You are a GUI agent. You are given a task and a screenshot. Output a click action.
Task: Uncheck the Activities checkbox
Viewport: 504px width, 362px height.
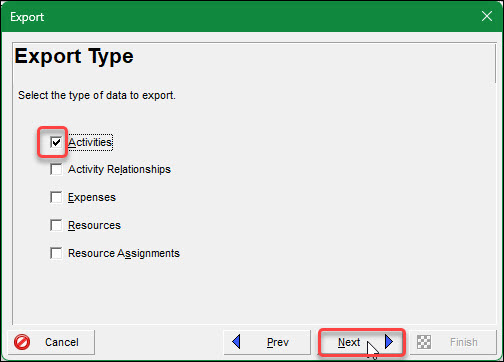pos(56,142)
